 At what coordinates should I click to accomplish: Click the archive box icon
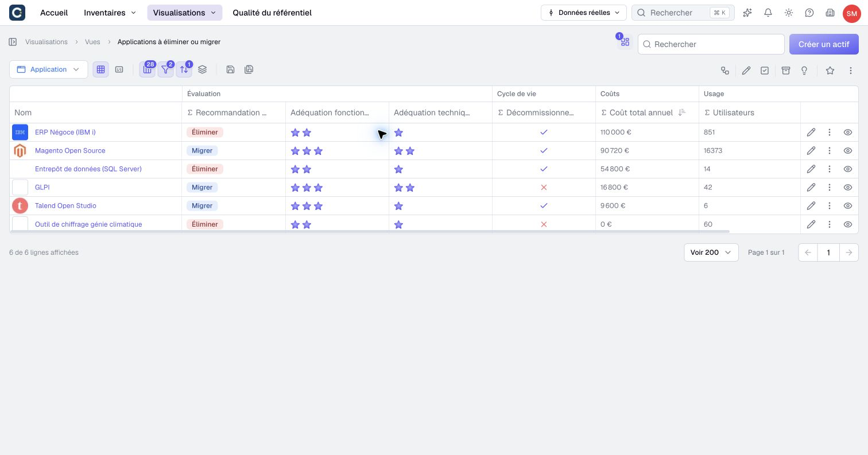(x=786, y=71)
